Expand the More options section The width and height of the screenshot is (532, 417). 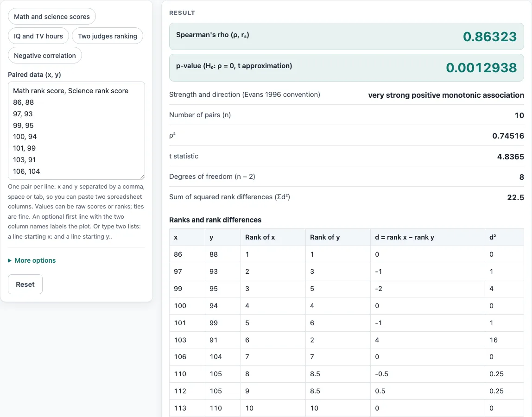pyautogui.click(x=32, y=260)
